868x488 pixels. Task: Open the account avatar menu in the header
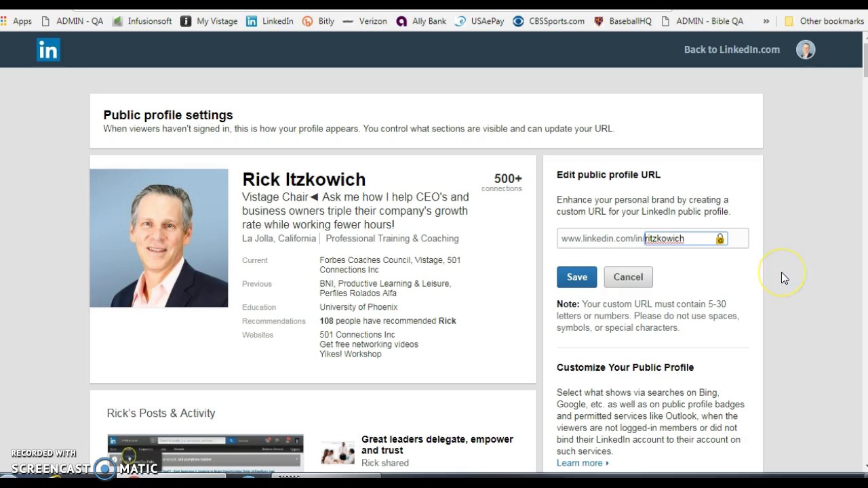(x=806, y=49)
